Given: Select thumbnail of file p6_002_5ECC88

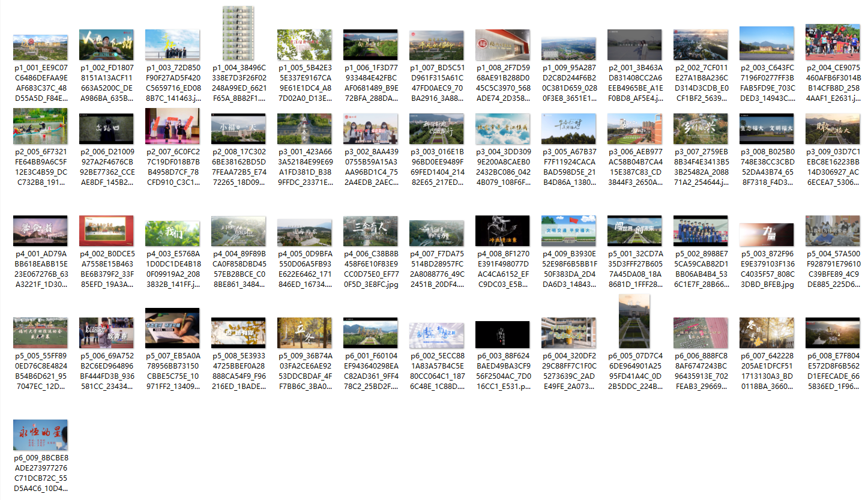Looking at the screenshot, I should (x=436, y=335).
